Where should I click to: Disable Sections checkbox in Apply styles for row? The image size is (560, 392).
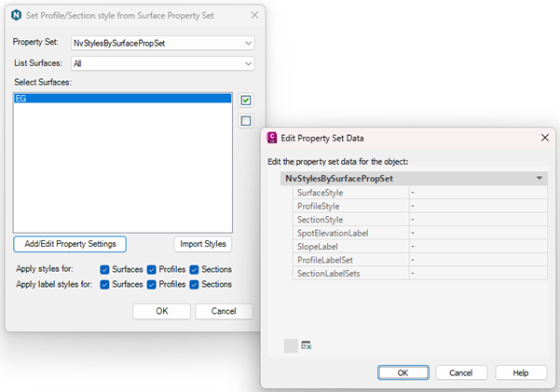tap(194, 269)
